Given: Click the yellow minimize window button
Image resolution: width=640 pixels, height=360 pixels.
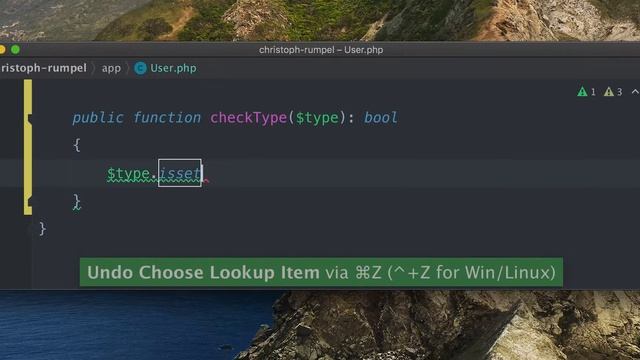Looking at the screenshot, I should tap(2, 50).
